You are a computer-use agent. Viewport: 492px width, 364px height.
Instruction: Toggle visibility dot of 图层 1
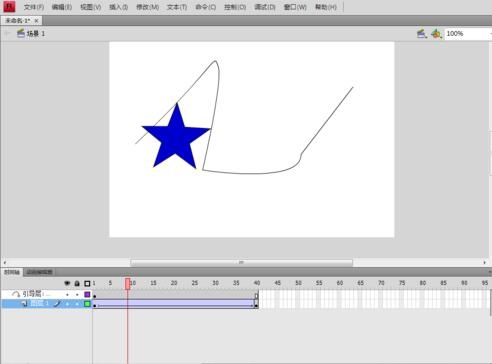coord(67,304)
